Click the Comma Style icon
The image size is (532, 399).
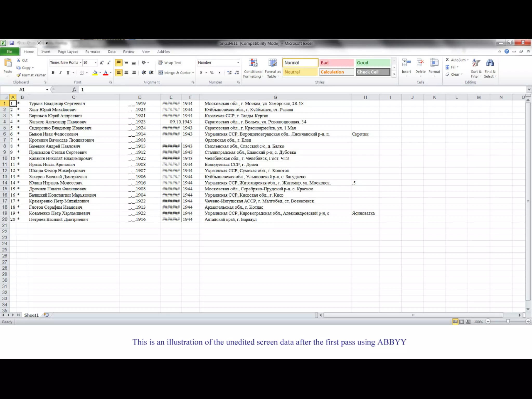click(x=220, y=73)
